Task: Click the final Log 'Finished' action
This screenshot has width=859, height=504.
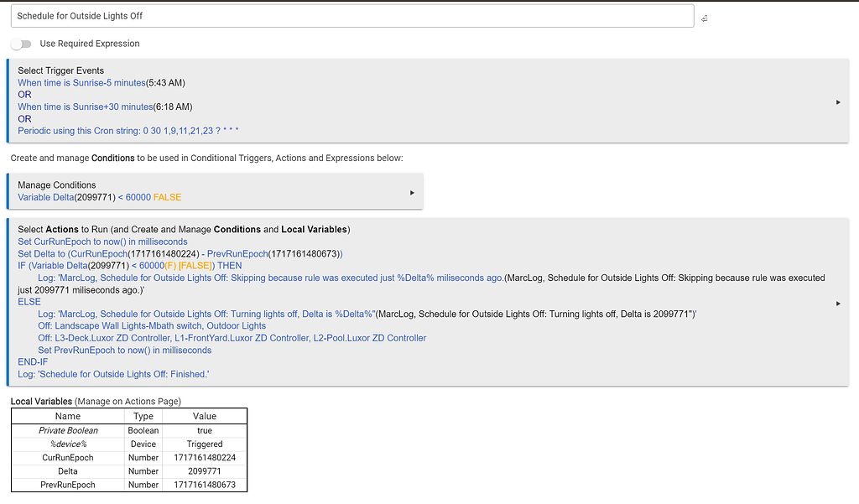Action: (113, 374)
